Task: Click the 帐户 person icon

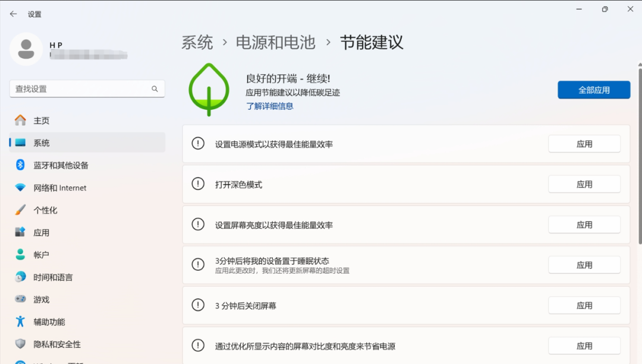Action: tap(20, 254)
